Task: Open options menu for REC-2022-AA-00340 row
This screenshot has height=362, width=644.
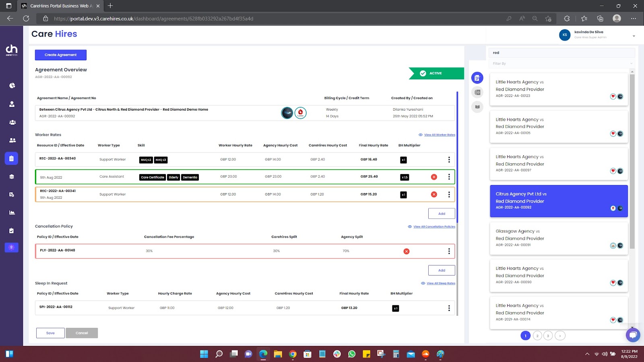Action: (x=449, y=160)
